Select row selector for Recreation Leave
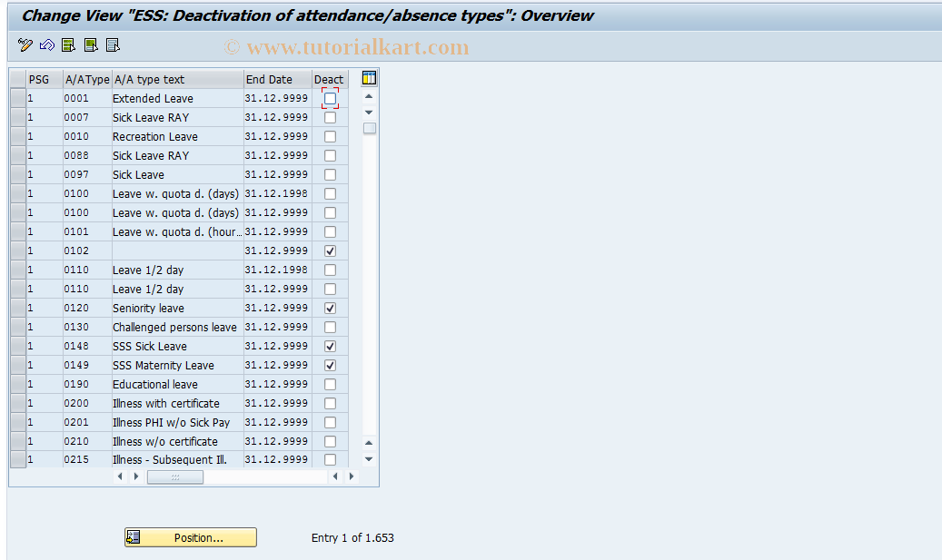942x560 pixels. pyautogui.click(x=18, y=136)
